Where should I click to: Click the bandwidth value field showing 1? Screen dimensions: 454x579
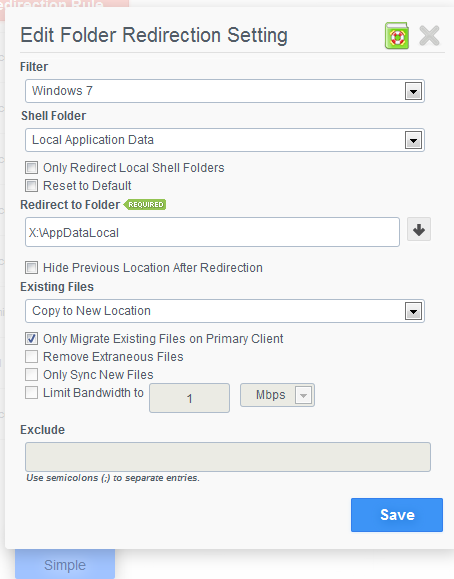pyautogui.click(x=190, y=398)
